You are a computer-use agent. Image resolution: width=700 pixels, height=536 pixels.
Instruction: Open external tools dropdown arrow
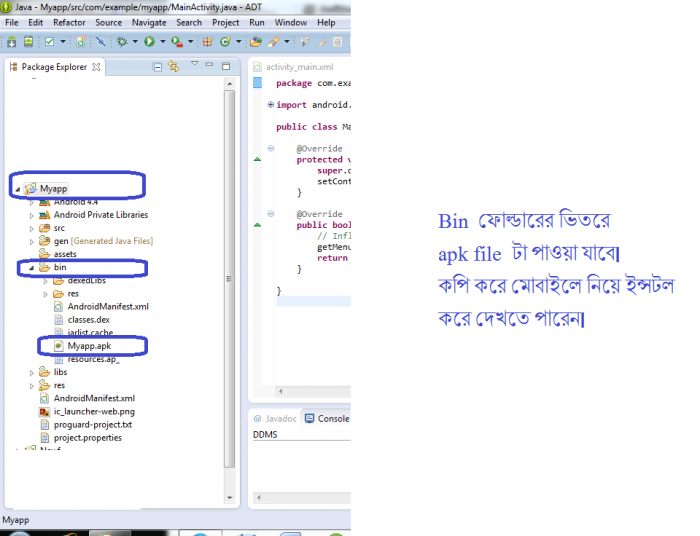click(190, 42)
